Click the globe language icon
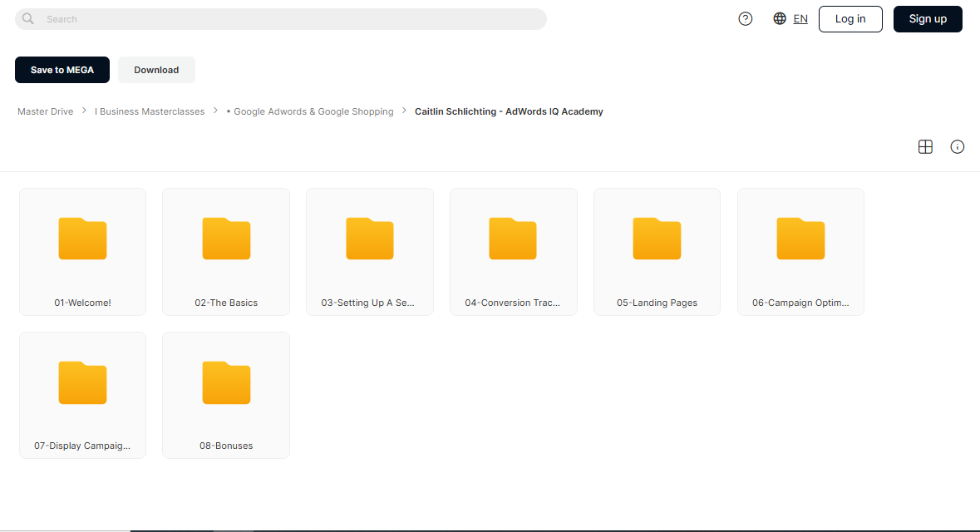 point(780,19)
